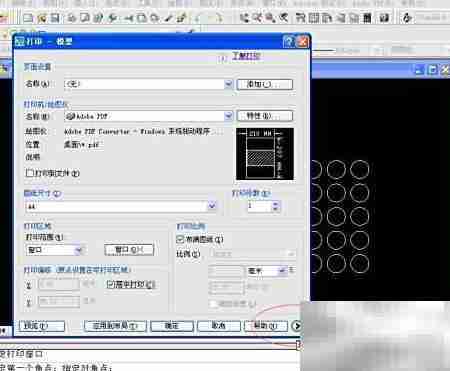Viewport: 450px width, 371px height.
Task: Click the 应用到布局 button
Action: click(x=115, y=326)
